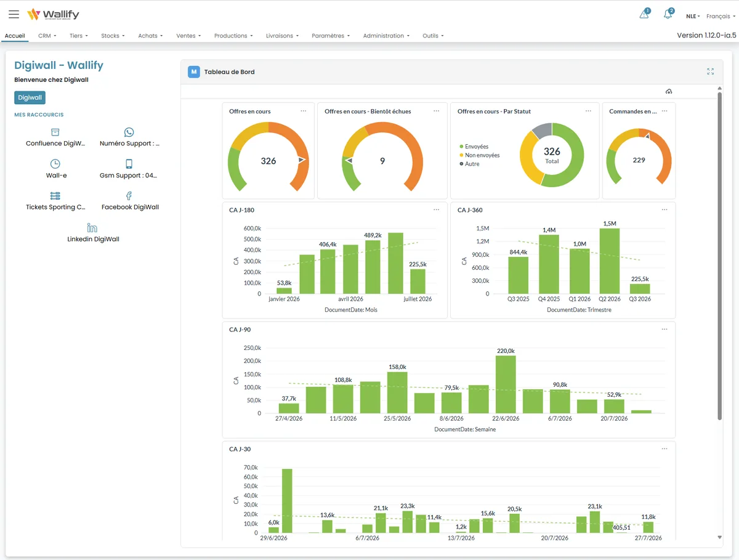Click the WhatsApp Numéro Support icon
The height and width of the screenshot is (560, 739).
click(x=129, y=132)
